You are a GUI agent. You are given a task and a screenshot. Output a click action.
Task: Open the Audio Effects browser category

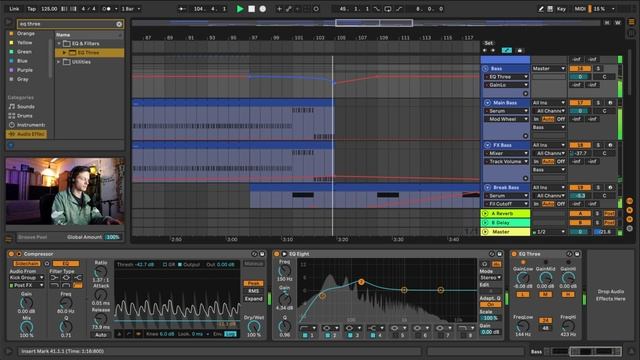point(27,134)
